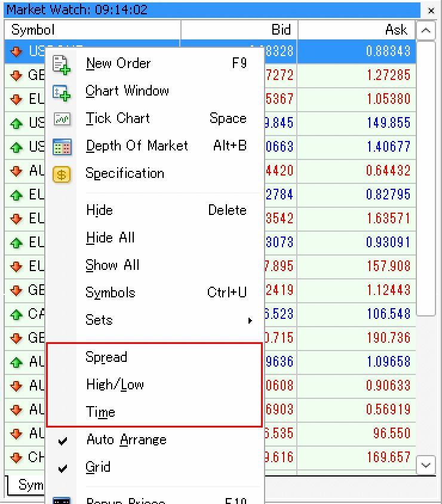Click the New Order icon
This screenshot has width=442, height=504.
coord(62,64)
